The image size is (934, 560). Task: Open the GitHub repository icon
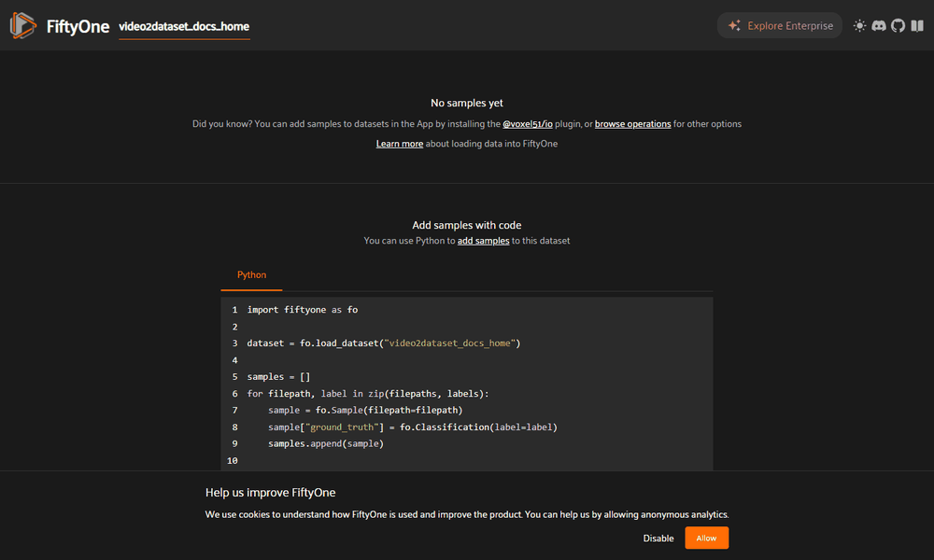[898, 25]
